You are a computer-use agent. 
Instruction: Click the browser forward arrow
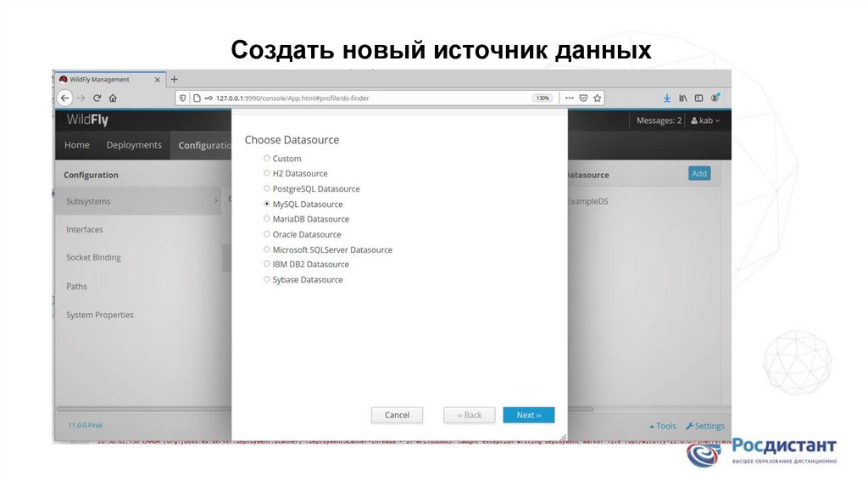point(81,98)
